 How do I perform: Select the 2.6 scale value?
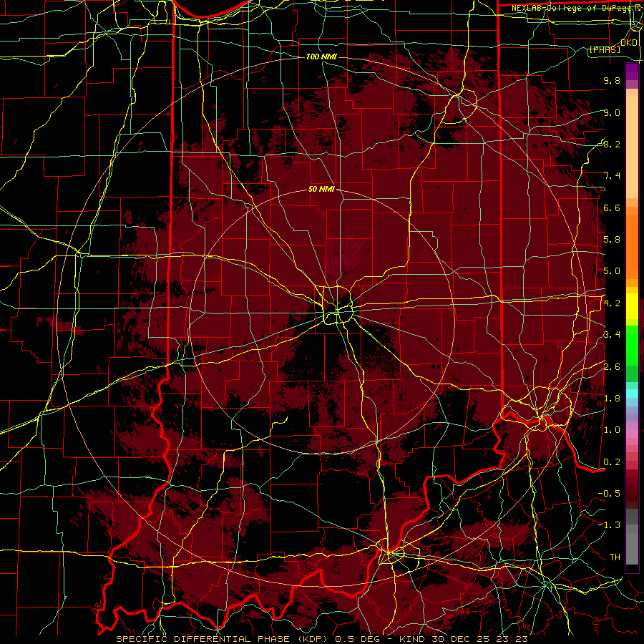click(x=612, y=366)
